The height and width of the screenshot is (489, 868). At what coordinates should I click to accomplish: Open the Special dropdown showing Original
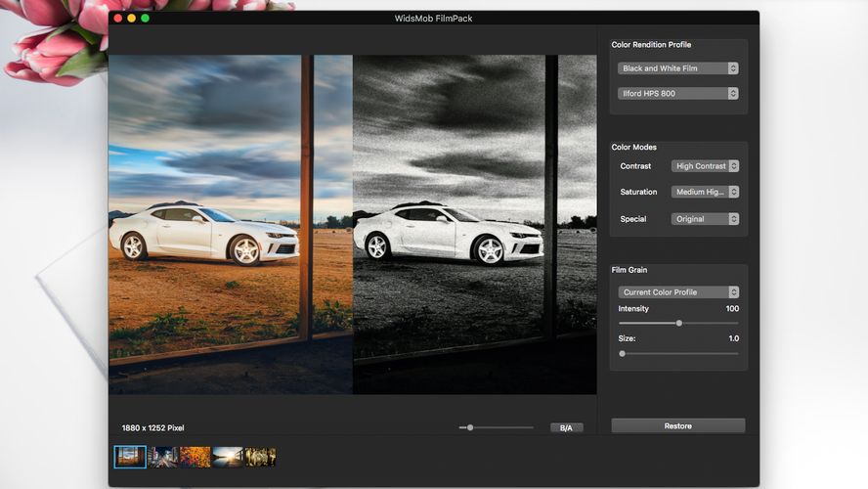(x=705, y=219)
